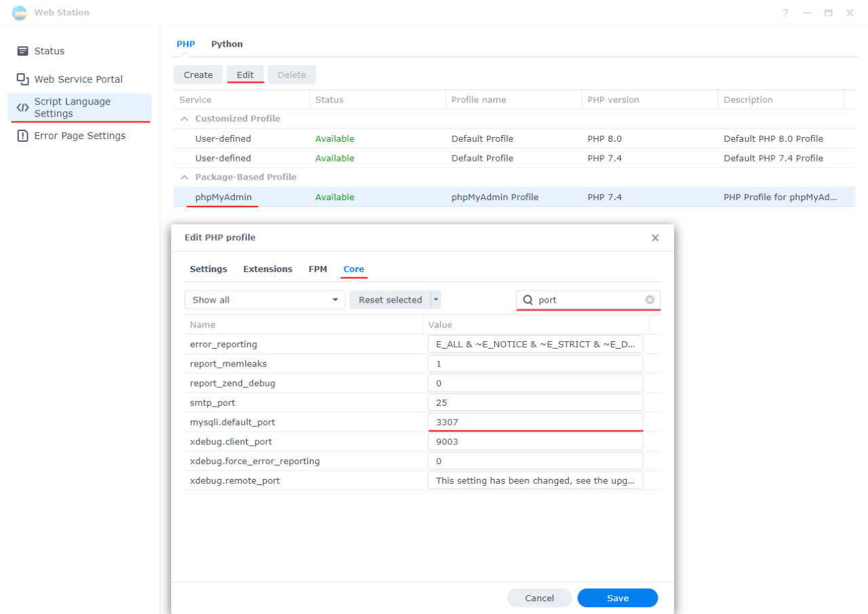Click the Web Station app logo icon

tap(20, 12)
